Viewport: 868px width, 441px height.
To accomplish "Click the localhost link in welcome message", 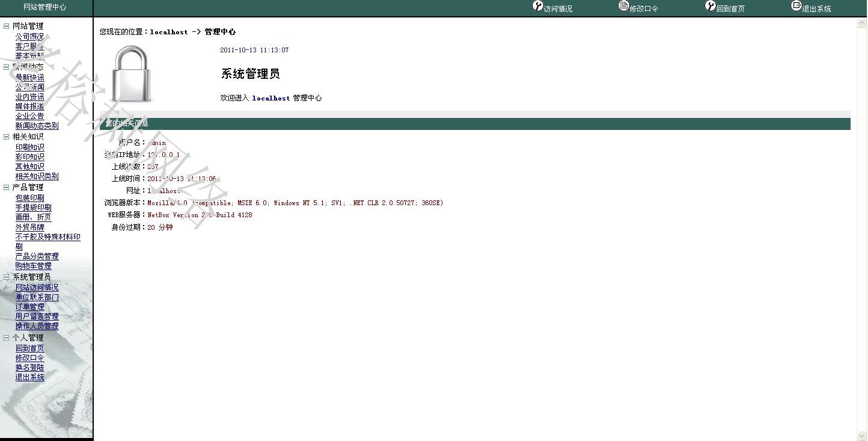I will point(270,98).
